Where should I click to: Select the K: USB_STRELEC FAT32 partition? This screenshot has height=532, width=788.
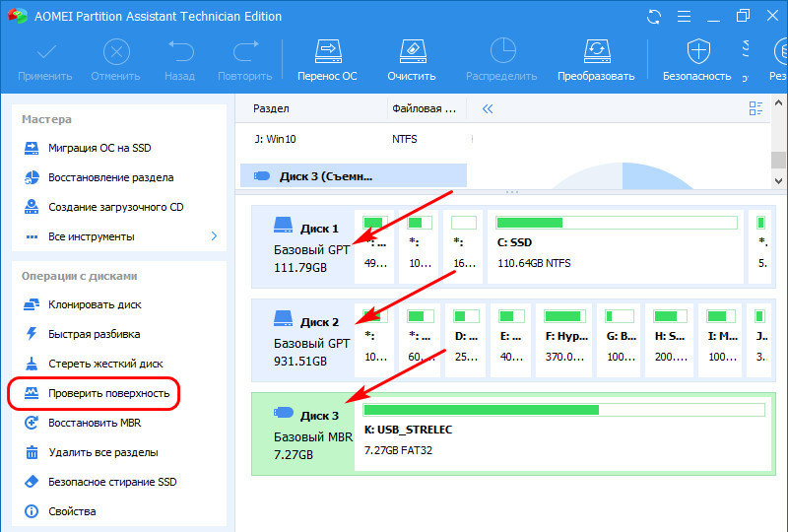(563, 433)
